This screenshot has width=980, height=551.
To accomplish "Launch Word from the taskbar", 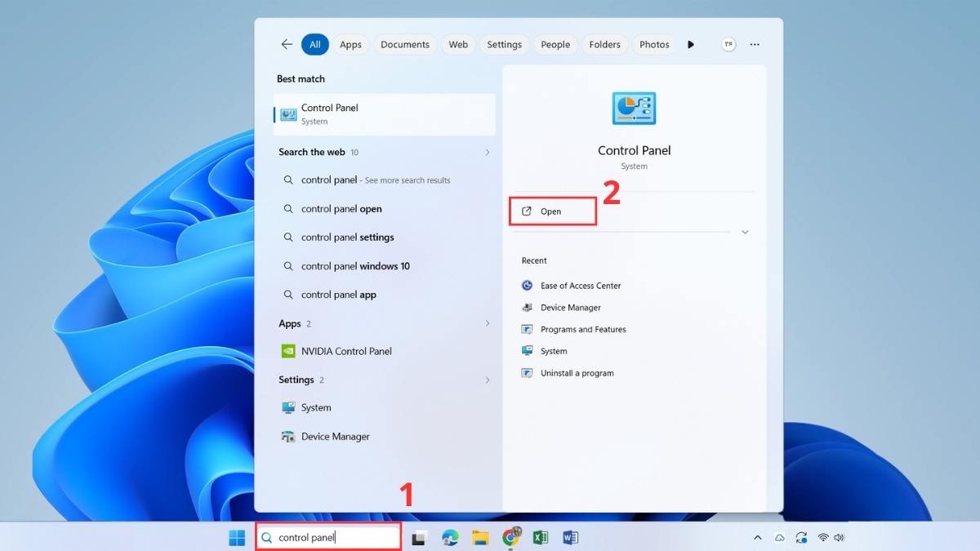I will click(x=570, y=537).
